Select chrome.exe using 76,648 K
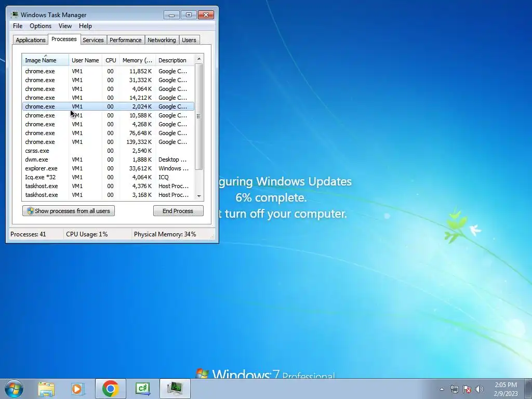 [108, 133]
